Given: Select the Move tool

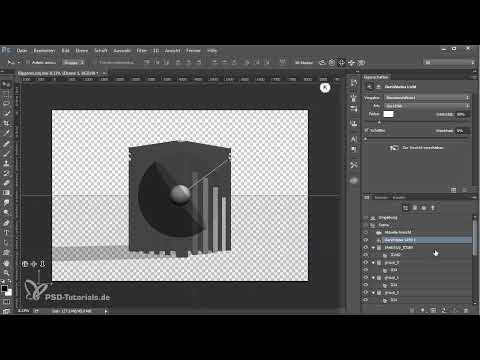Looking at the screenshot, I should [x=6, y=84].
